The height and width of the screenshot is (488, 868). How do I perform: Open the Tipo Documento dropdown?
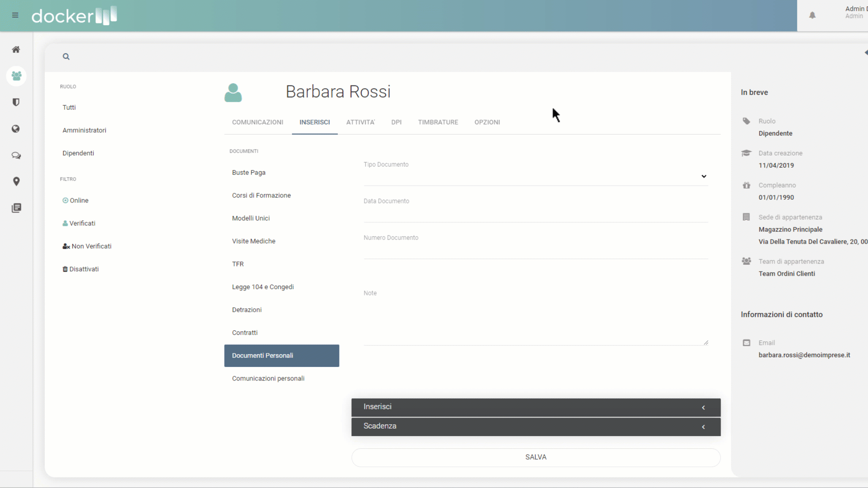coord(535,177)
